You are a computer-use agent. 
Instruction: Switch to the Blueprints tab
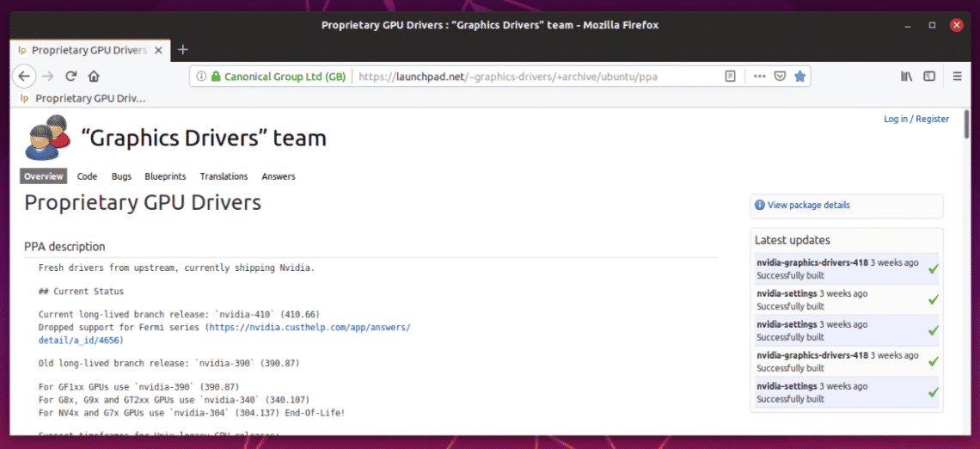point(165,176)
